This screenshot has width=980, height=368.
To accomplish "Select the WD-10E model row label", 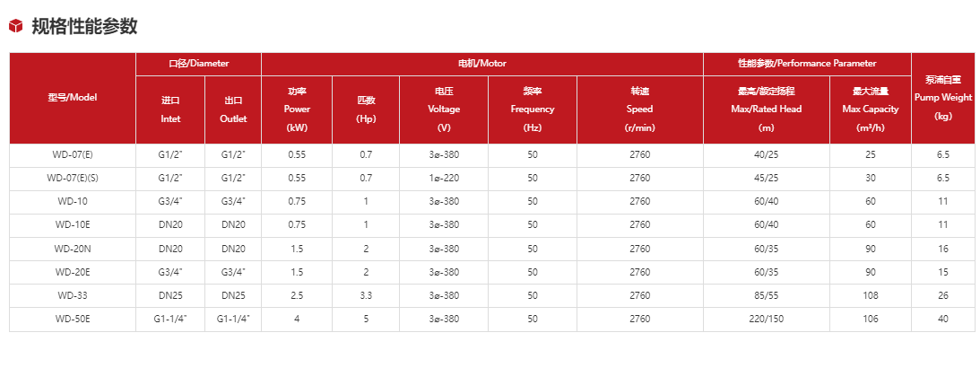I will point(73,224).
